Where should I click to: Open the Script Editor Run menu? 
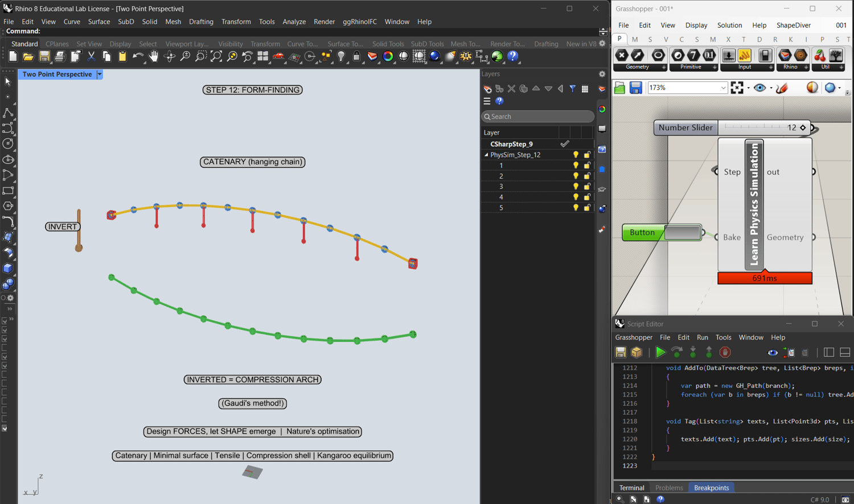[x=703, y=337]
